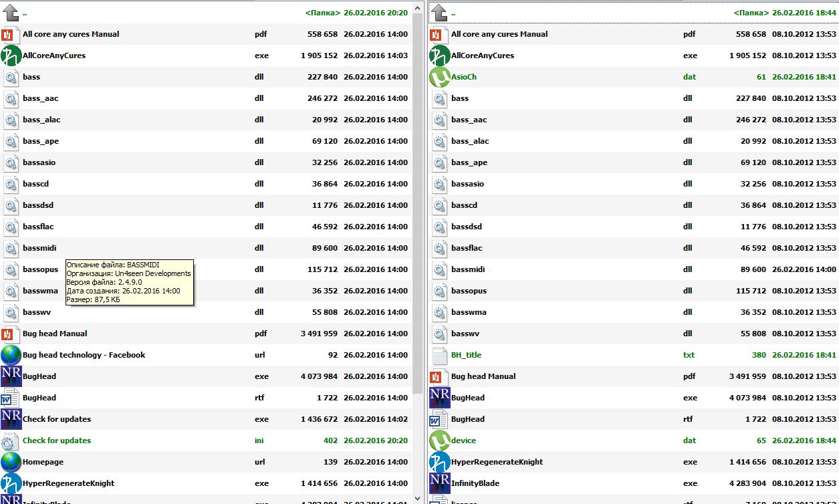839x504 pixels.
Task: Click the AllCoreAnyCures exe icon in right panel
Action: point(439,55)
